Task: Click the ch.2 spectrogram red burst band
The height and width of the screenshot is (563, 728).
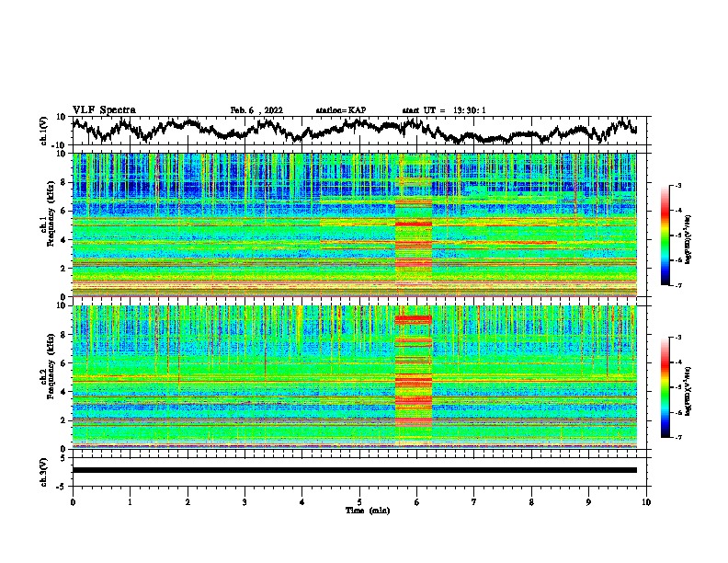Action: pyautogui.click(x=414, y=376)
